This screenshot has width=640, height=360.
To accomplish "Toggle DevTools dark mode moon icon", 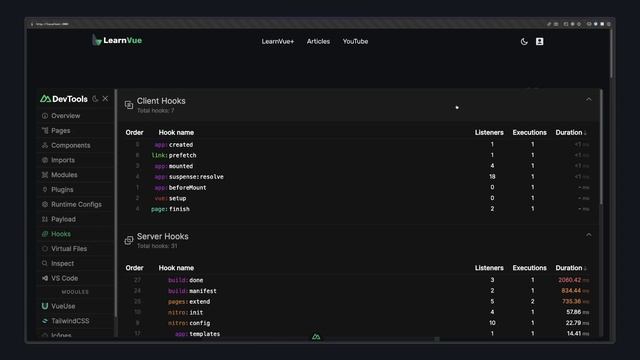I will (x=95, y=99).
